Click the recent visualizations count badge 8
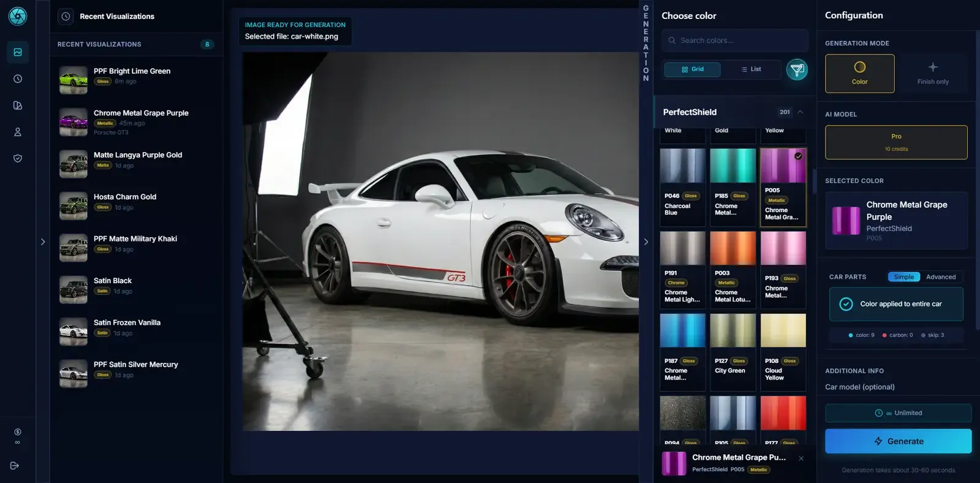 point(207,44)
